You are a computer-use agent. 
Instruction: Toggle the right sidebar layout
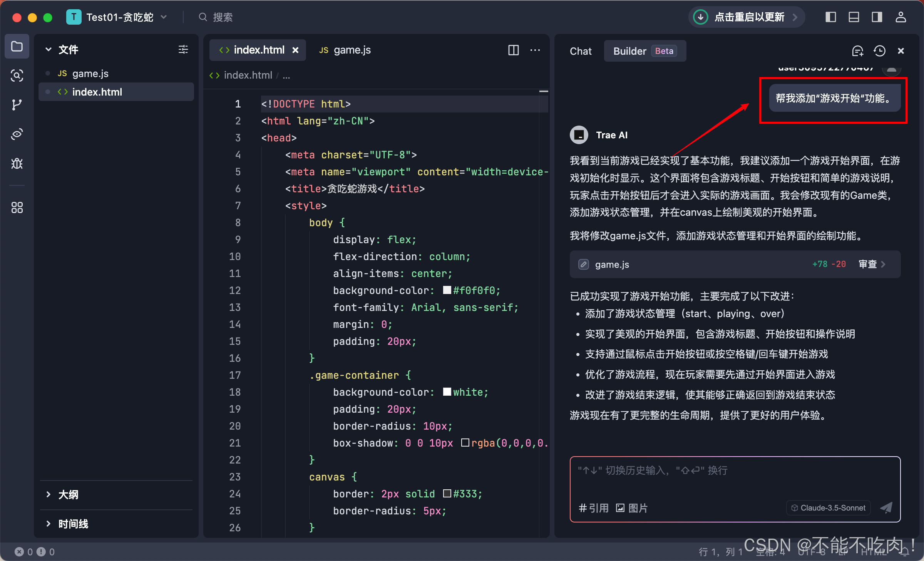point(877,17)
